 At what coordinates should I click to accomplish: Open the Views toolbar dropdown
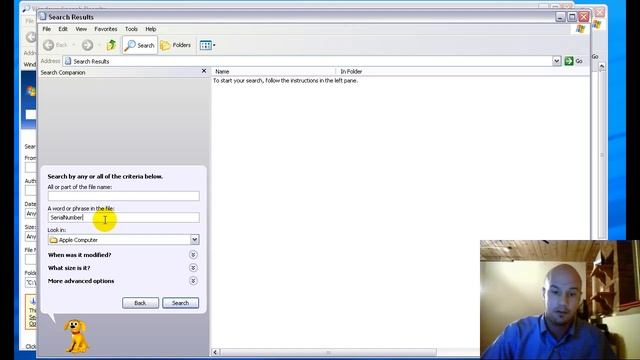click(207, 45)
